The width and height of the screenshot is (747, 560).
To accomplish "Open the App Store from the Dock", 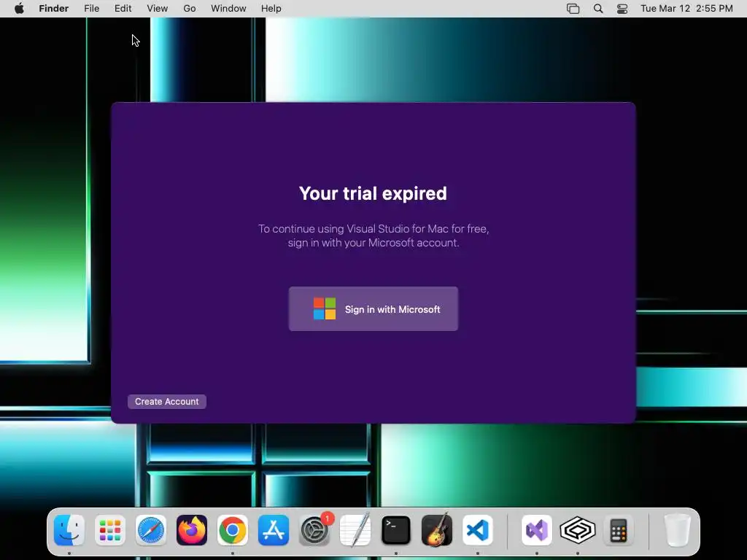I will pos(274,530).
